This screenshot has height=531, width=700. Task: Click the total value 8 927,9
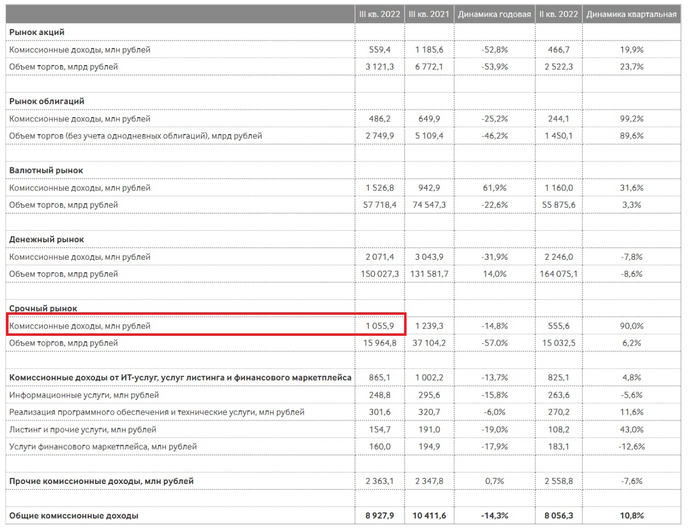382,516
